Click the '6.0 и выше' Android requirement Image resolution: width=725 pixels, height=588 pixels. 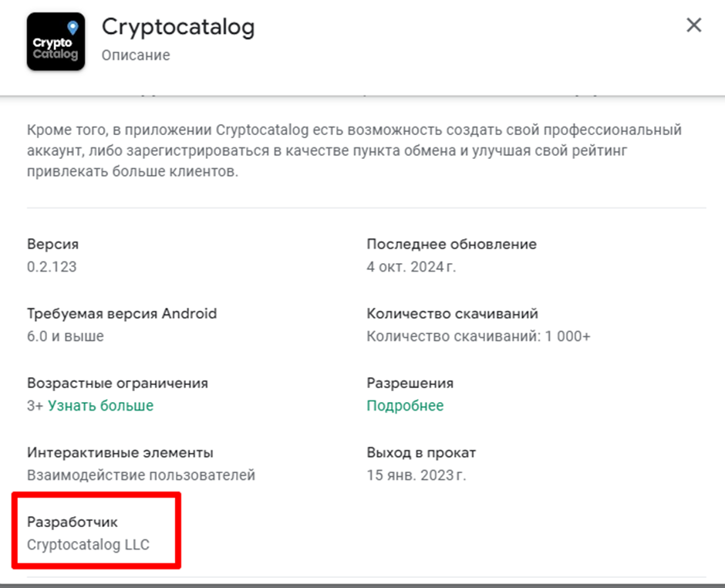[x=65, y=336]
